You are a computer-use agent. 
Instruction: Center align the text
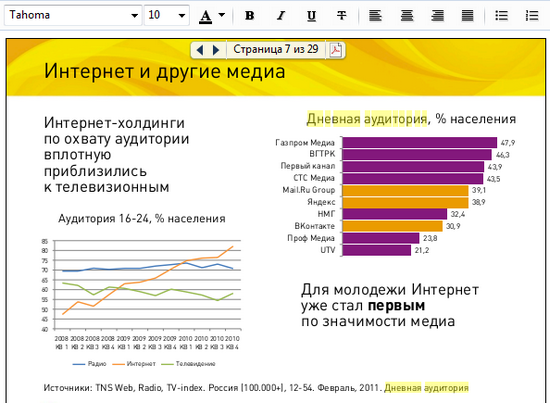point(407,15)
